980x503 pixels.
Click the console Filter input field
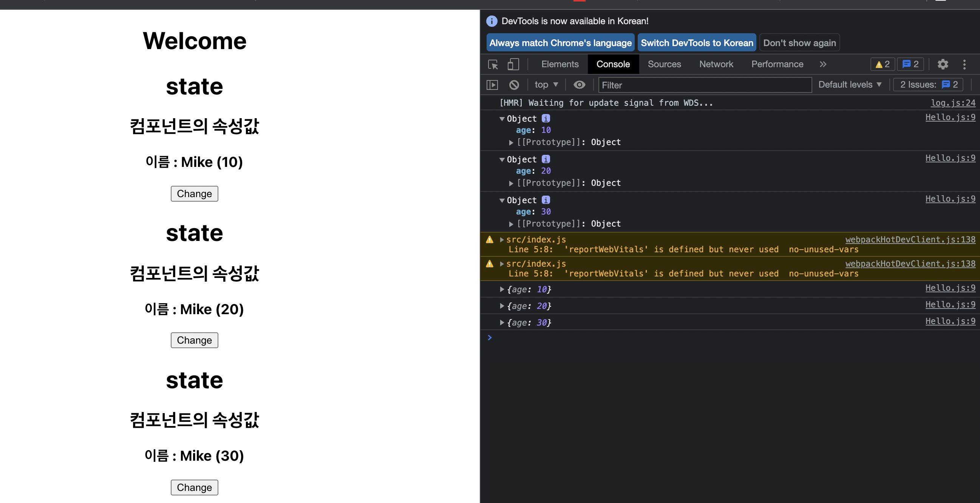pos(704,85)
